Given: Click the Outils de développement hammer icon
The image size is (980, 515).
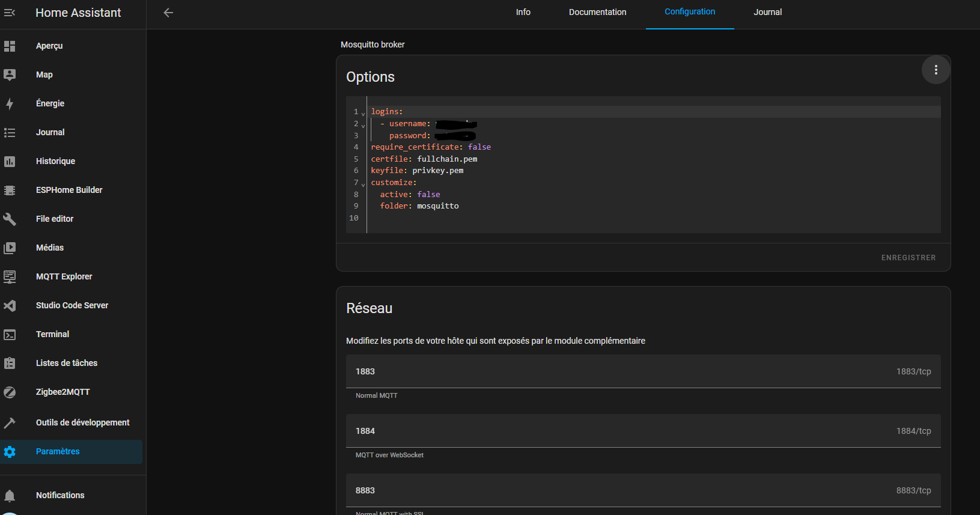Looking at the screenshot, I should [10, 423].
